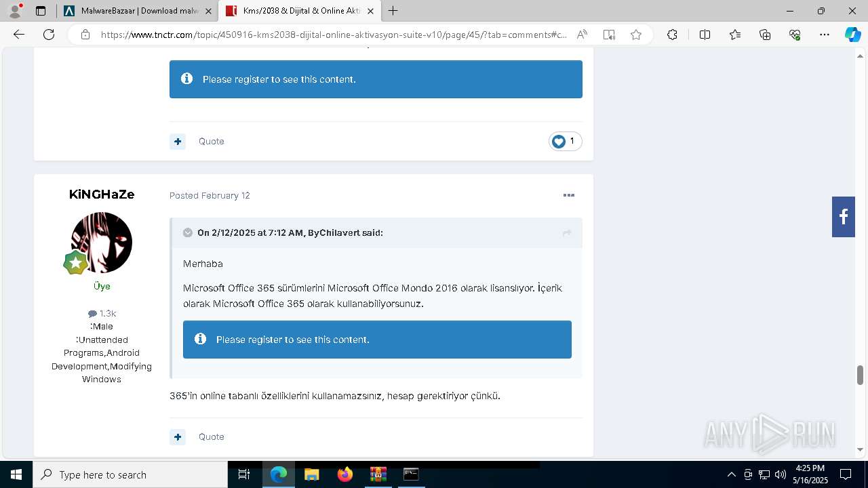Image resolution: width=868 pixels, height=488 pixels.
Task: Show hidden system tray icons
Action: pyautogui.click(x=731, y=474)
